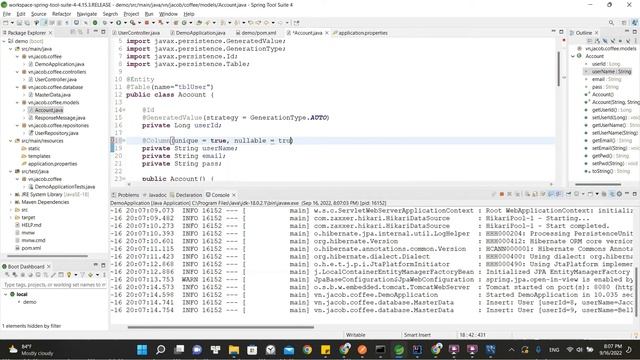Click the filter funnel icon in Boot Dashboard

[82, 275]
